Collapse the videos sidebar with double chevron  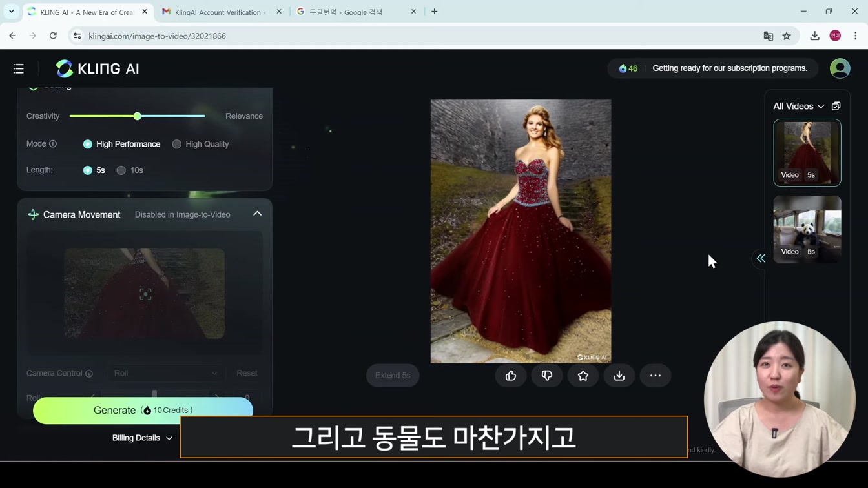coord(761,258)
